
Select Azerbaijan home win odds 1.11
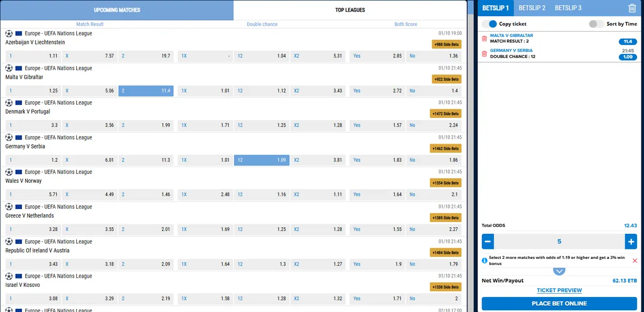(x=33, y=56)
